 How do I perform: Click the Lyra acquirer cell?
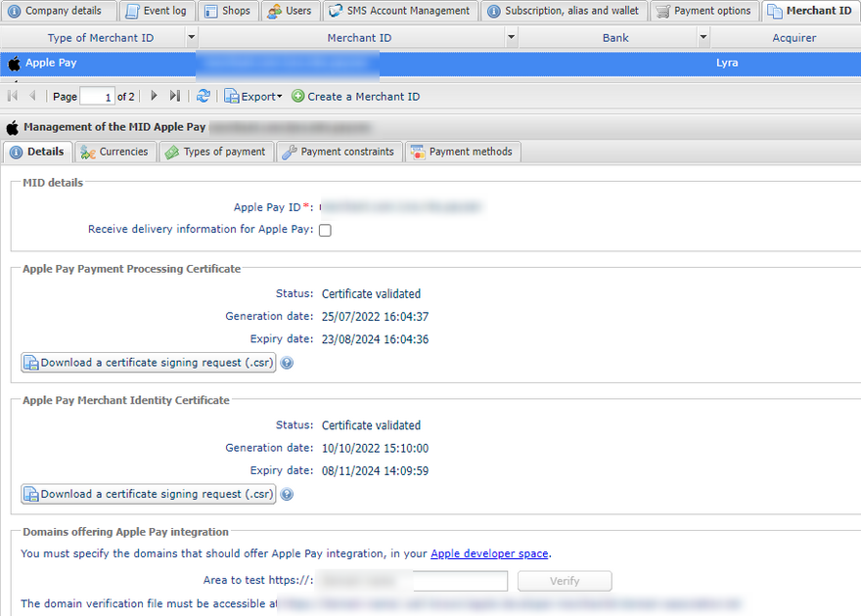click(x=727, y=64)
